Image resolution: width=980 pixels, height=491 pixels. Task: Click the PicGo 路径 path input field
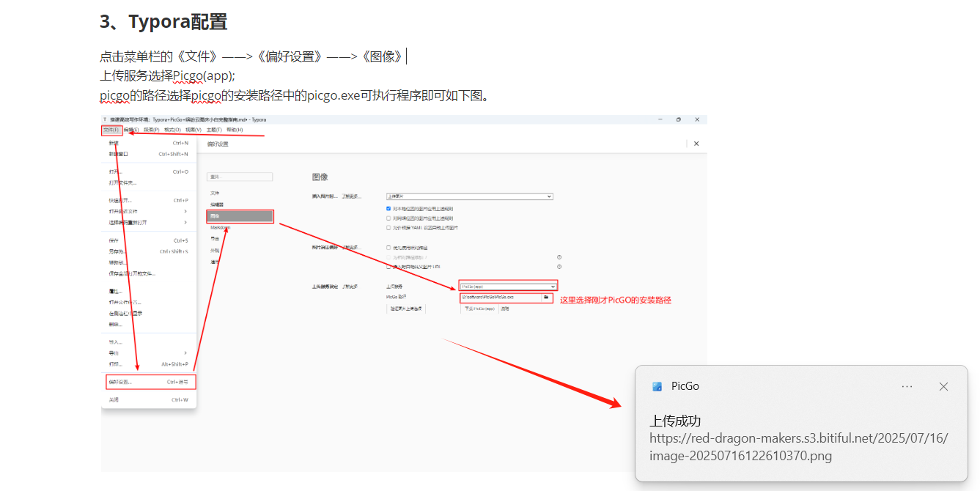(x=501, y=298)
